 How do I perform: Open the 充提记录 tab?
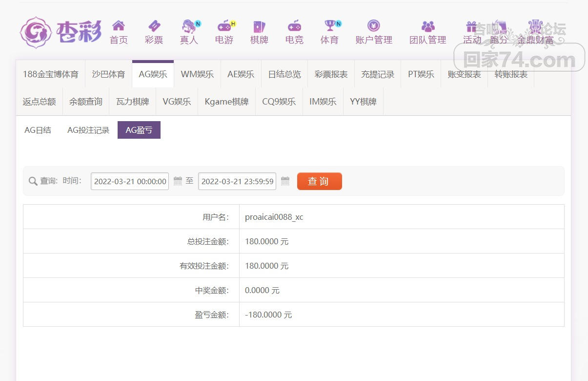tap(378, 74)
